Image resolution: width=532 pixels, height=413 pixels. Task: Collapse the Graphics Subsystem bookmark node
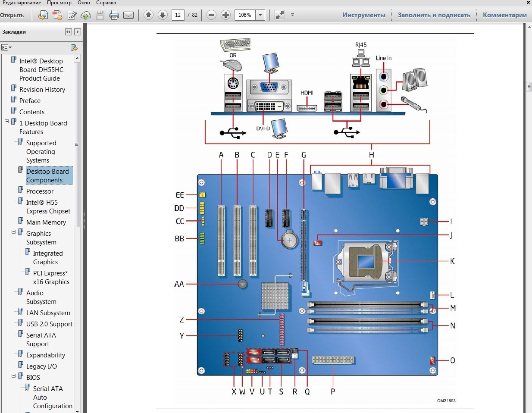point(14,232)
